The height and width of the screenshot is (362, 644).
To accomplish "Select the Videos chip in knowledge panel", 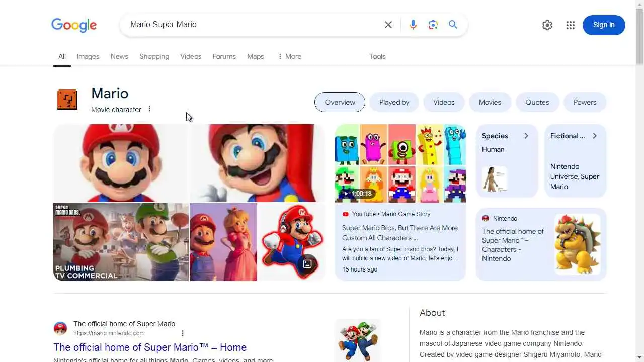I will pyautogui.click(x=444, y=102).
